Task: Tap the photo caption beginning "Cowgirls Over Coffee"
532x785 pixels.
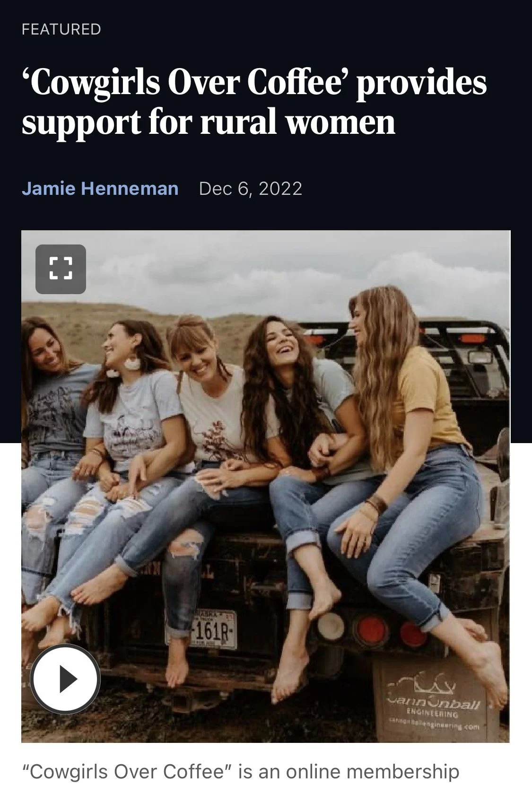Action: [x=240, y=772]
